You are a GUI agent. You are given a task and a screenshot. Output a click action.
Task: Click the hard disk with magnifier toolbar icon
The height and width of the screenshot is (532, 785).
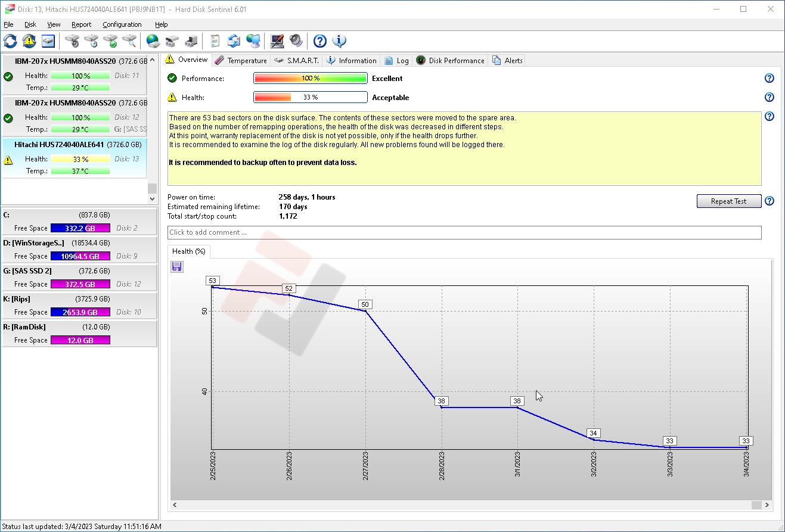pyautogui.click(x=129, y=41)
